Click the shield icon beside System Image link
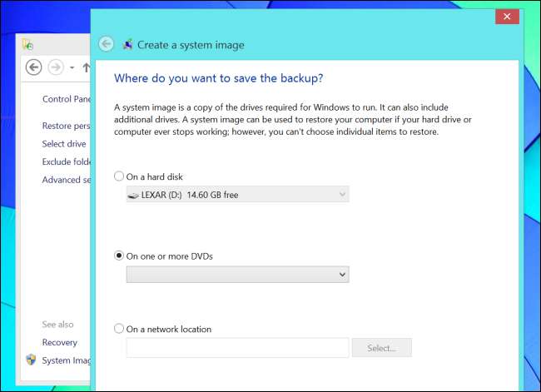Screen dimensions: 541x392 tap(31, 360)
